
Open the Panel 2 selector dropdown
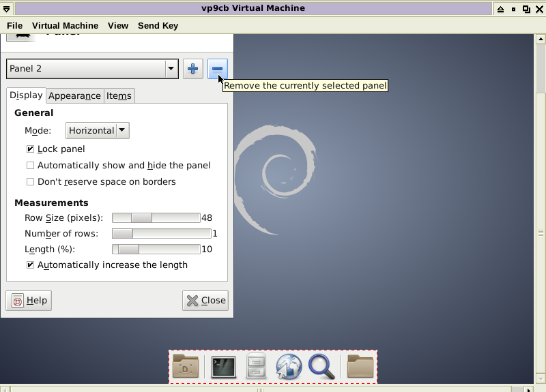pos(93,69)
